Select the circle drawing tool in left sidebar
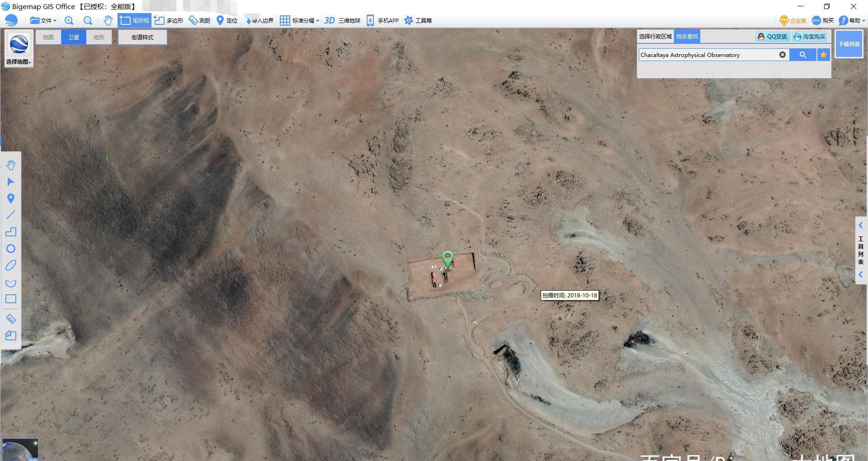 11,249
